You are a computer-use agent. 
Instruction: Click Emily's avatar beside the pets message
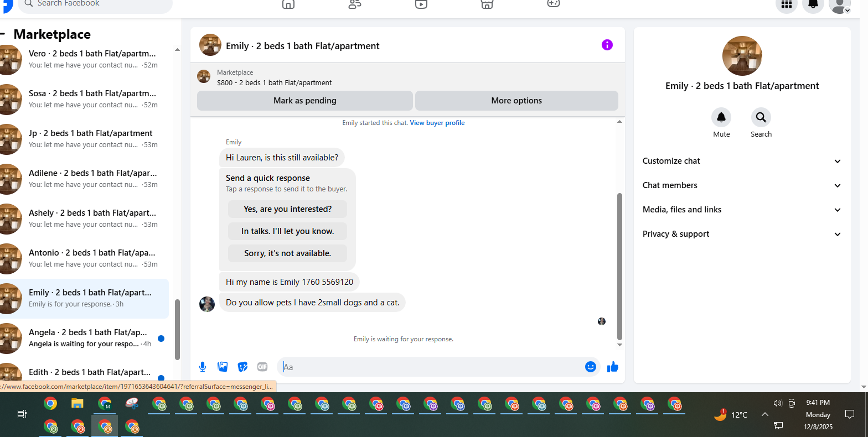207,304
